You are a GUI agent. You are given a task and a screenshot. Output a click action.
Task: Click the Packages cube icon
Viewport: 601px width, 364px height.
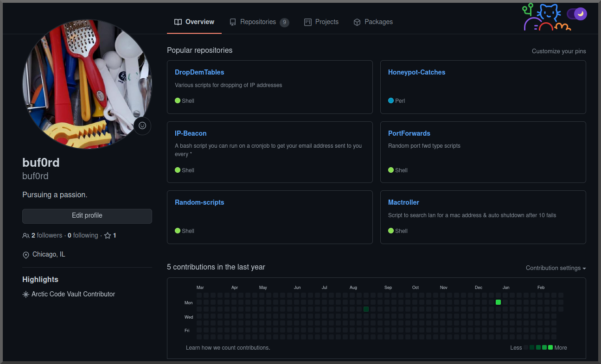357,22
